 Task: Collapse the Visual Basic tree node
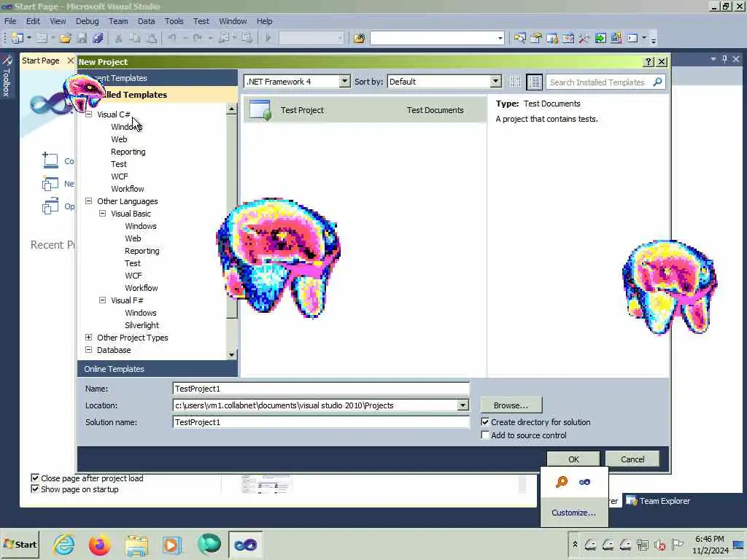[102, 214]
